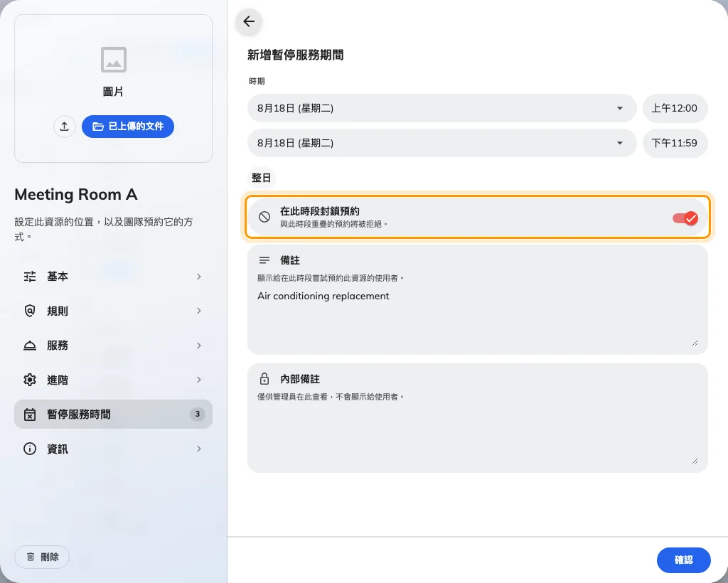Click the service bell icon beside 服務
Screen dimensions: 728x583
point(30,346)
